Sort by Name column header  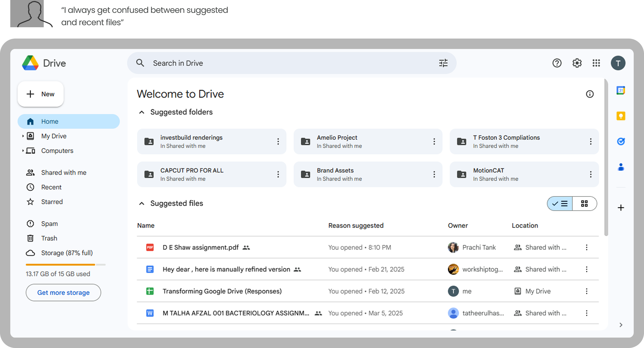point(146,225)
